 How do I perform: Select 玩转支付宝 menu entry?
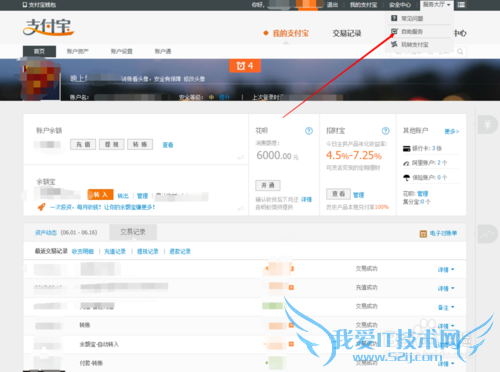(x=415, y=45)
